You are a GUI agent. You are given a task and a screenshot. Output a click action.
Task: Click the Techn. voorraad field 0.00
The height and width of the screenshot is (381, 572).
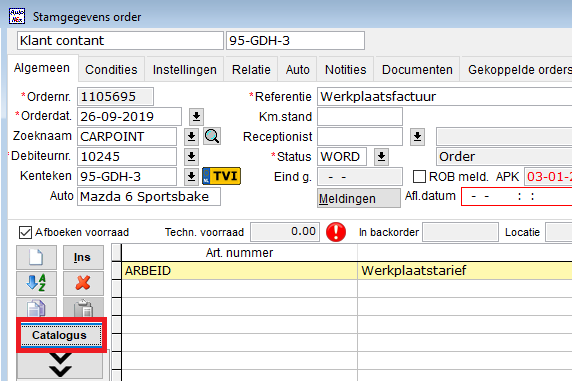(x=285, y=232)
